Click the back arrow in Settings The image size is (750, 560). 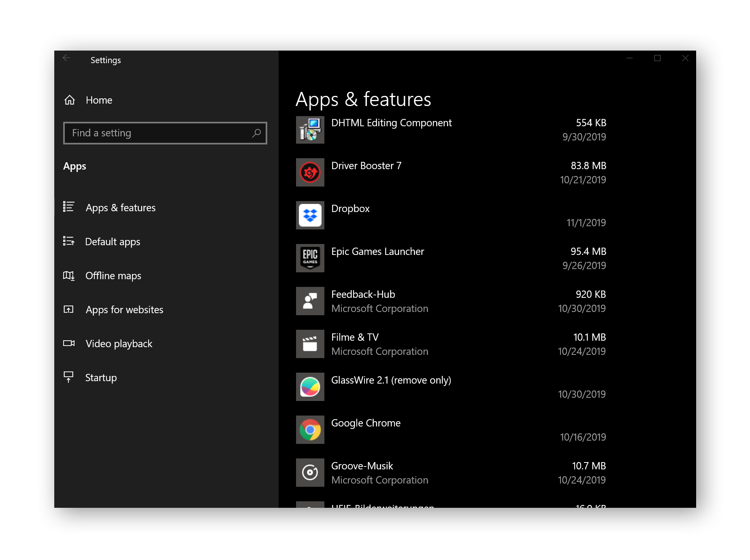(66, 58)
